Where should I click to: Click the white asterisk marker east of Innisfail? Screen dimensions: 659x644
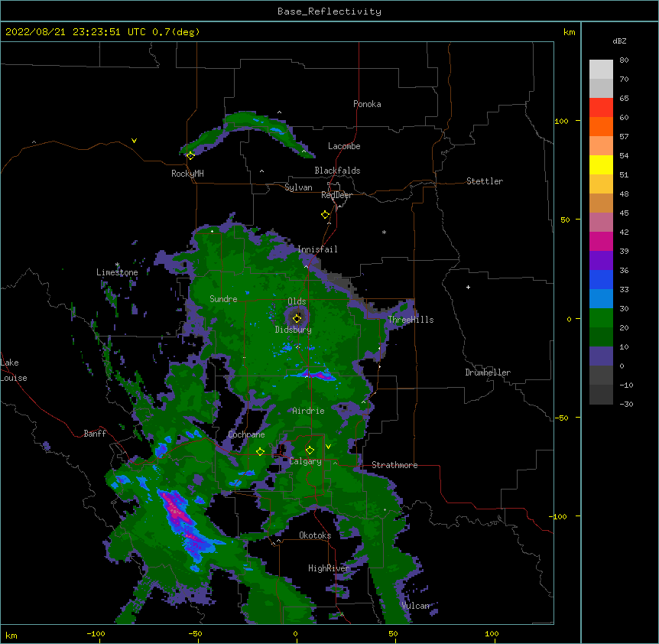(x=384, y=232)
